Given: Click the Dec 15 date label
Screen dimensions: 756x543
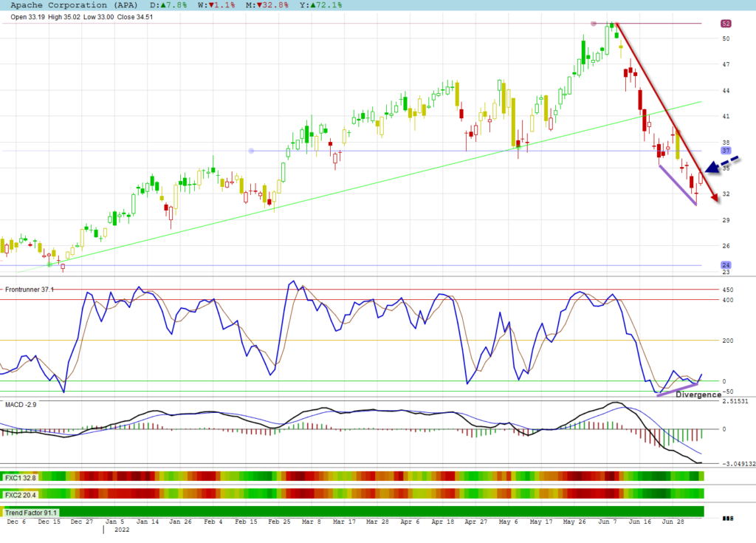Looking at the screenshot, I should pyautogui.click(x=49, y=522).
